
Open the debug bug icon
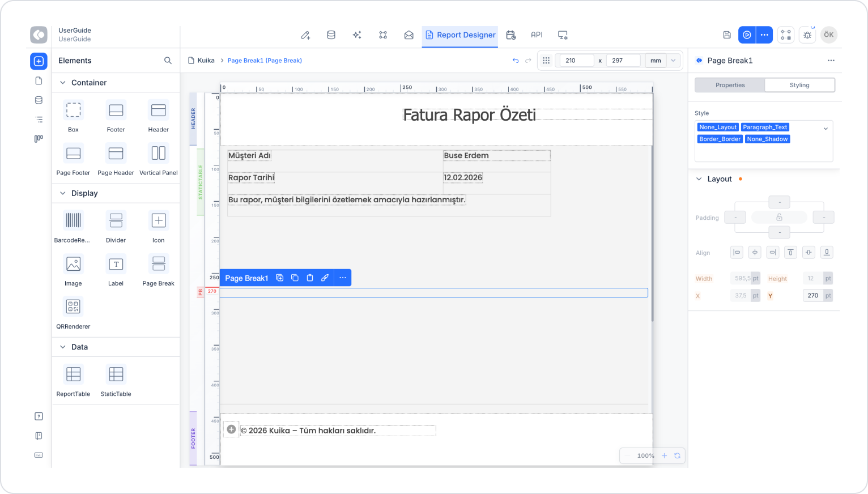coord(807,35)
